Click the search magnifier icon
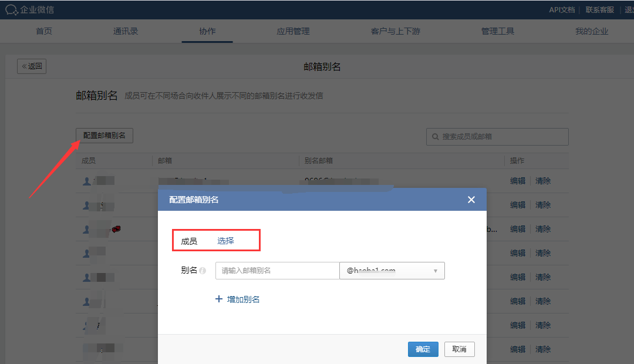This screenshot has width=634, height=364. tap(435, 137)
